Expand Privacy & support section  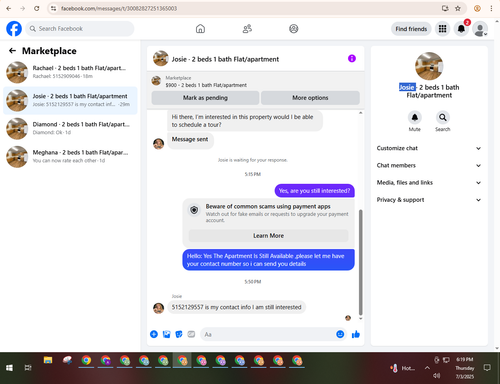(x=429, y=200)
